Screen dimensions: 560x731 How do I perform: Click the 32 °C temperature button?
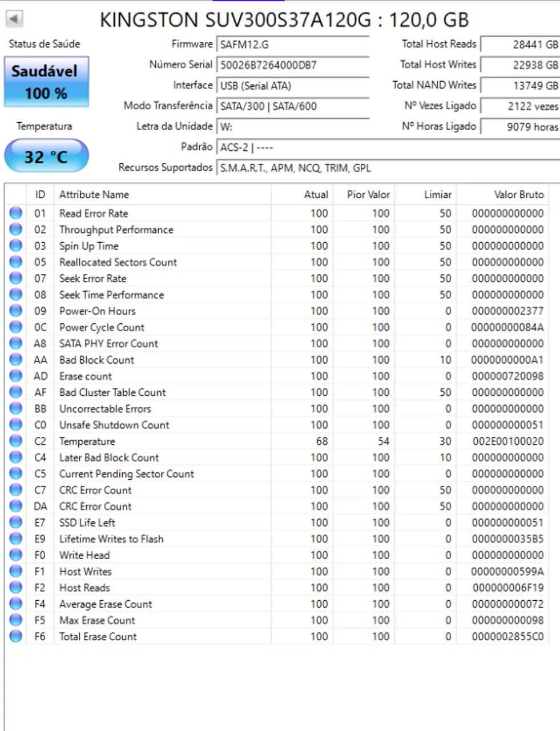46,156
